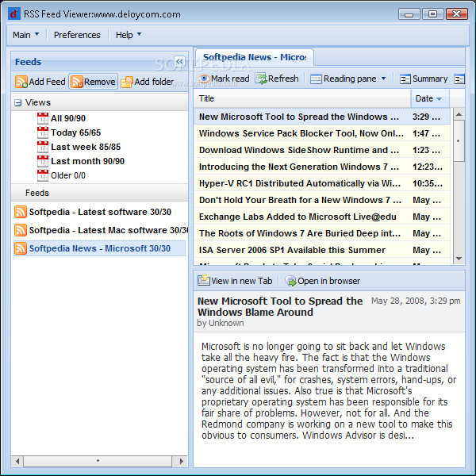Select Softpedia News - Microsoft 30/30 feed
Screen dimensions: 476x476
[x=100, y=248]
